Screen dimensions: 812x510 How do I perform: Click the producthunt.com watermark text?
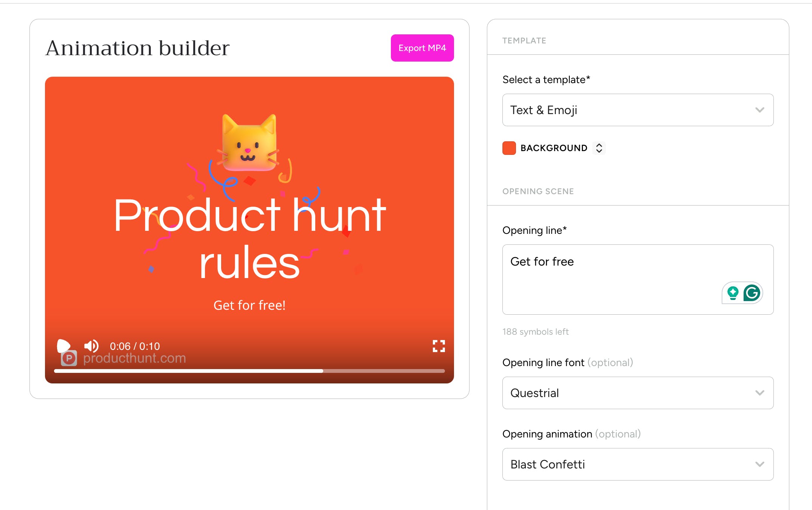[x=135, y=358]
